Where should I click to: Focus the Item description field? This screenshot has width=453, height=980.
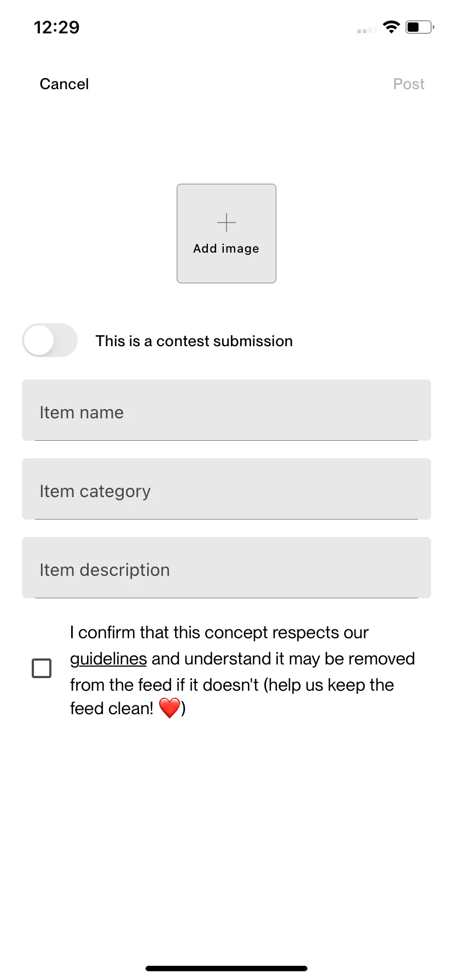(x=226, y=568)
